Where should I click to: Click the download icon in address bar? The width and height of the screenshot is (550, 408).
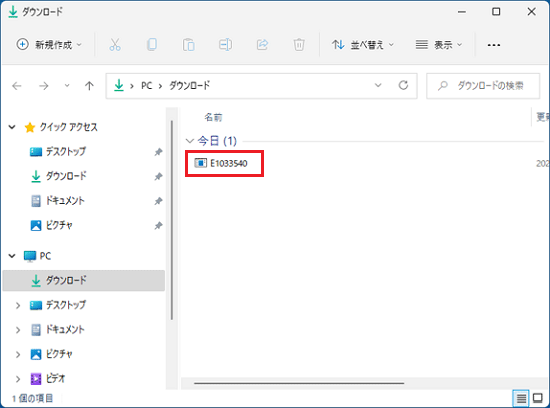coord(119,85)
